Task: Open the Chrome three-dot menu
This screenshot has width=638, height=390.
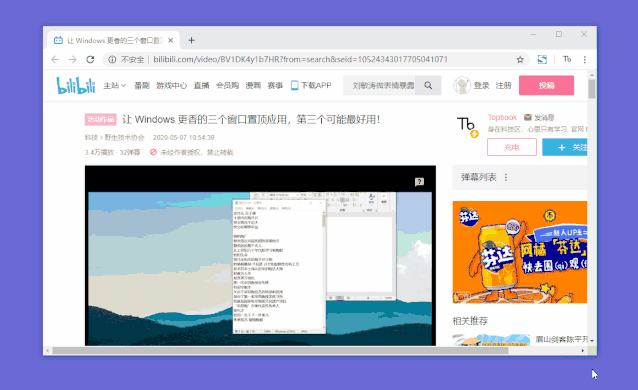Action: (585, 59)
